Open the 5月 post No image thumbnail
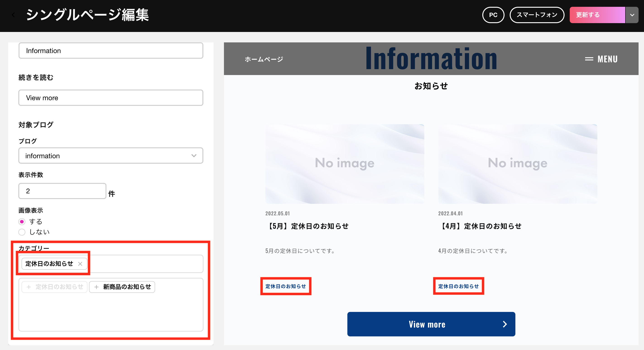Viewport: 644px width, 350px height. (344, 164)
